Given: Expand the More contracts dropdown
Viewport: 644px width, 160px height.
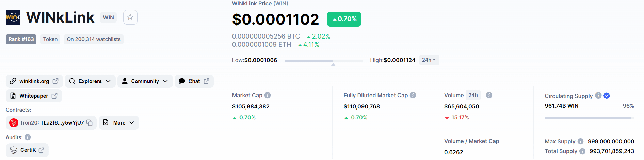Looking at the screenshot, I should point(119,123).
